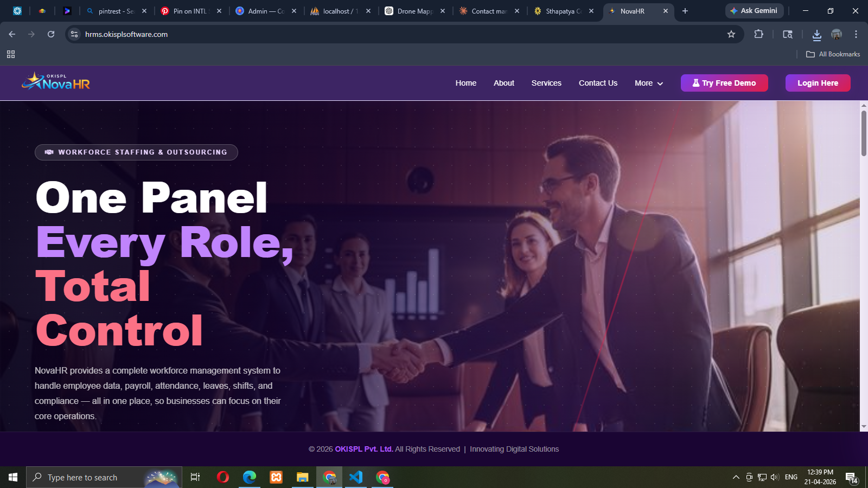Close the NovaHR tab

coord(666,11)
